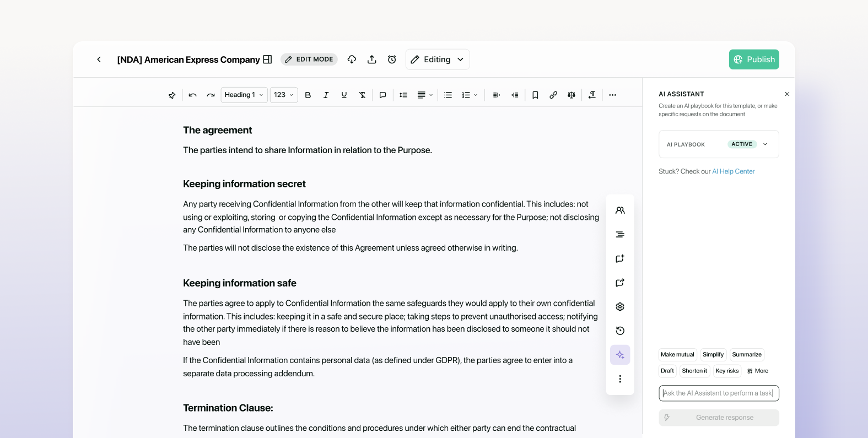Clear text formatting
The height and width of the screenshot is (438, 868).
[362, 95]
